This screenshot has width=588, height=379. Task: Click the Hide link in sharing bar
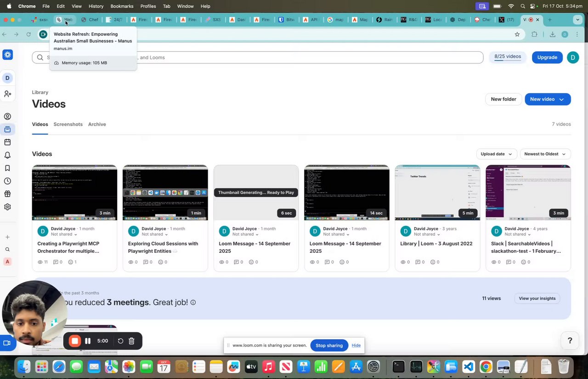pos(356,346)
